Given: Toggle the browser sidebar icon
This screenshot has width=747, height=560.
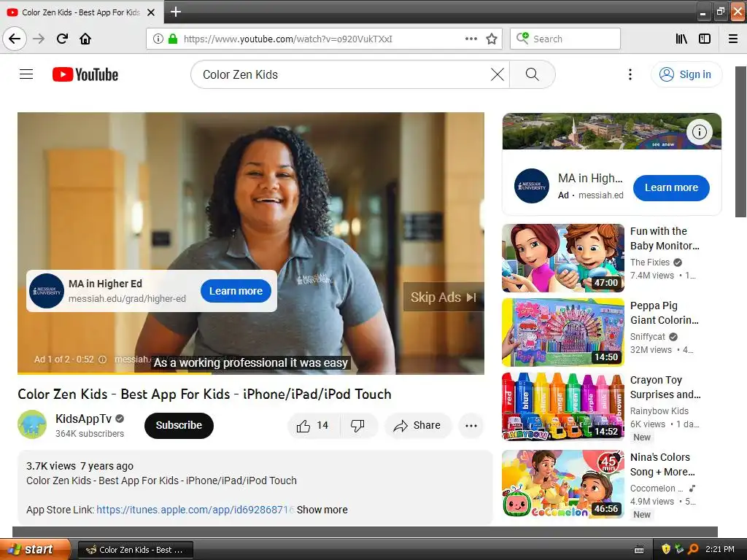Looking at the screenshot, I should point(705,39).
